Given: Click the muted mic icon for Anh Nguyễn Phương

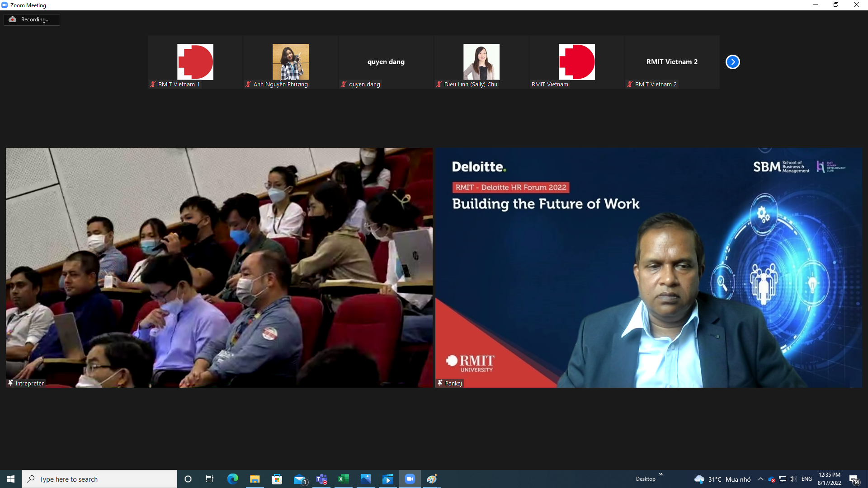Looking at the screenshot, I should (x=248, y=84).
